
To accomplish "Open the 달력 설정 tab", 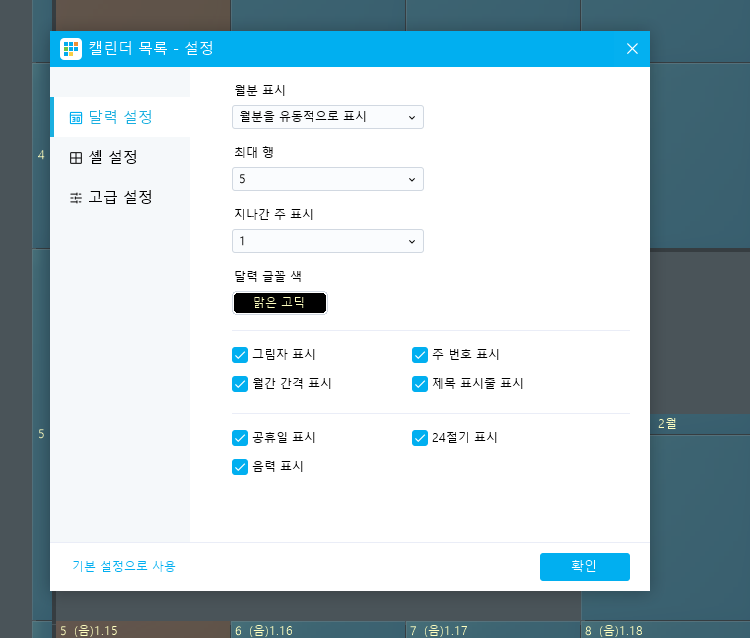I will tap(120, 117).
